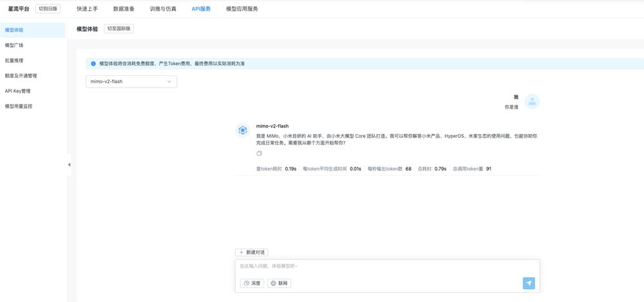Click the send message arrow icon

pyautogui.click(x=529, y=283)
